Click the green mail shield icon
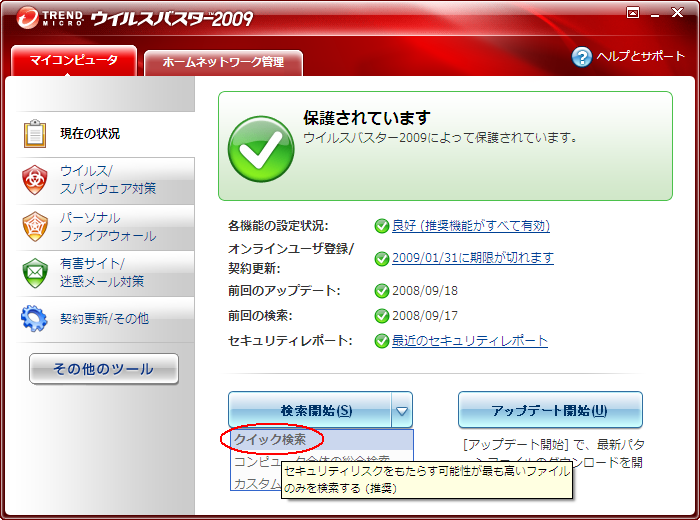 click(35, 273)
